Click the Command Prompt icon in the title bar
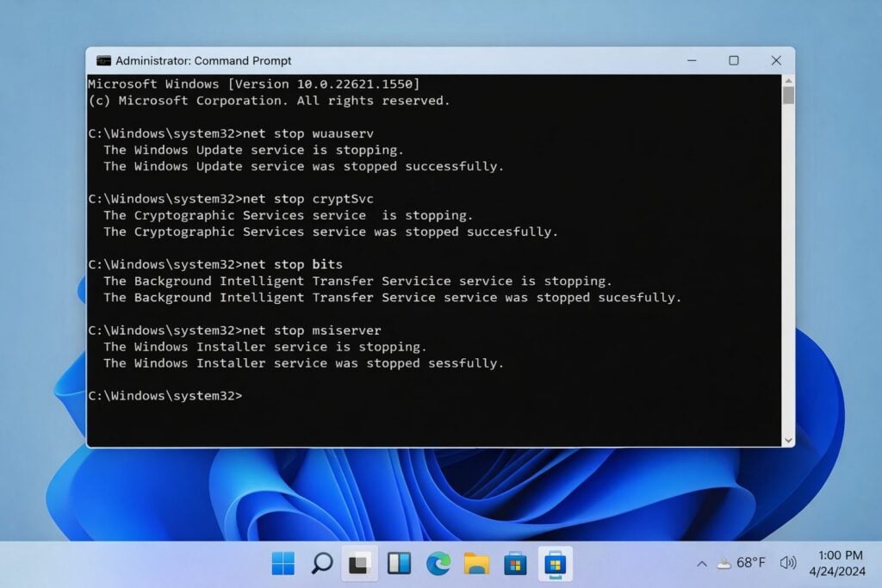The image size is (882, 588). tap(105, 61)
